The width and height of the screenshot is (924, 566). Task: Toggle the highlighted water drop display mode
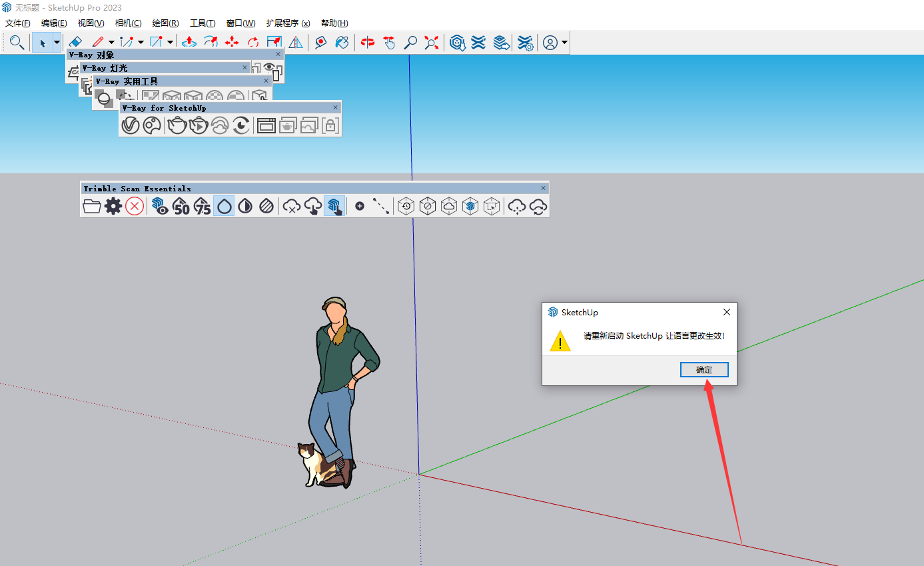tap(223, 206)
